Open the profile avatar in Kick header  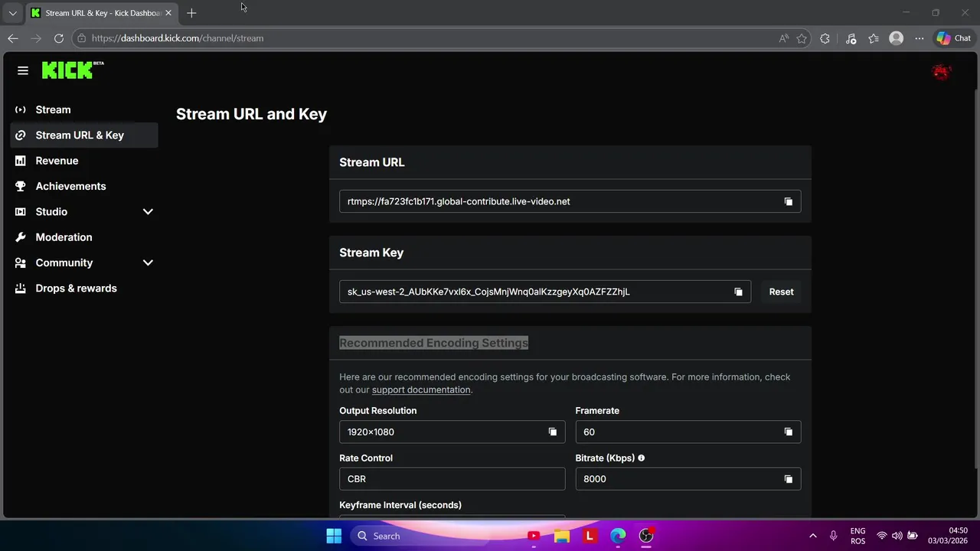pyautogui.click(x=941, y=72)
